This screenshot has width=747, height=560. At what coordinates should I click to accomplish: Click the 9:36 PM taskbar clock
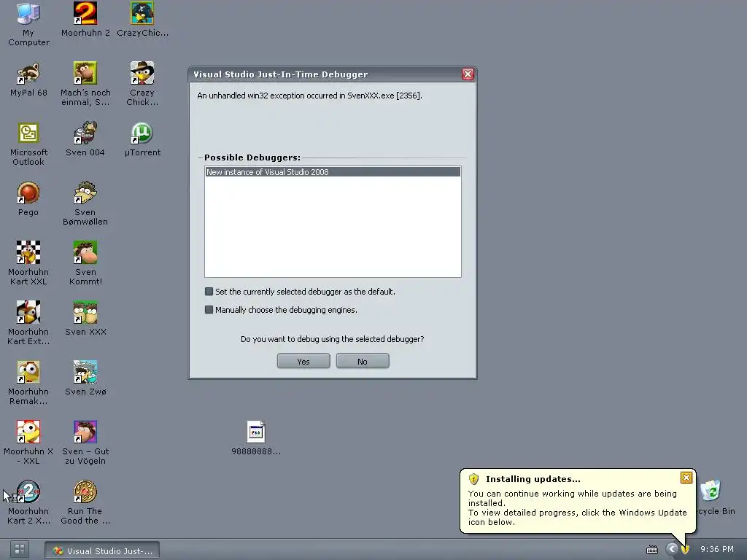point(717,549)
